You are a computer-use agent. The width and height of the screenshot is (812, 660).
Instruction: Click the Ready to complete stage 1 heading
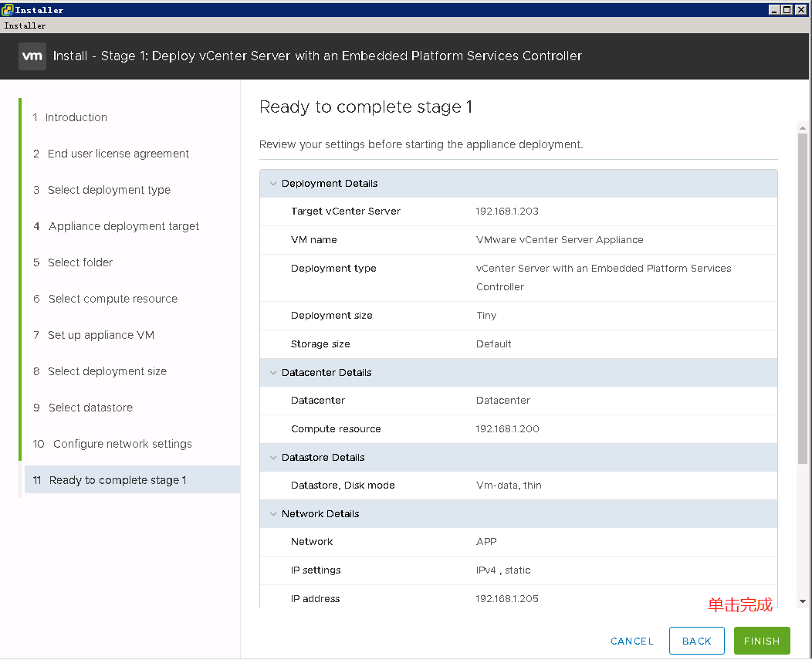(366, 107)
